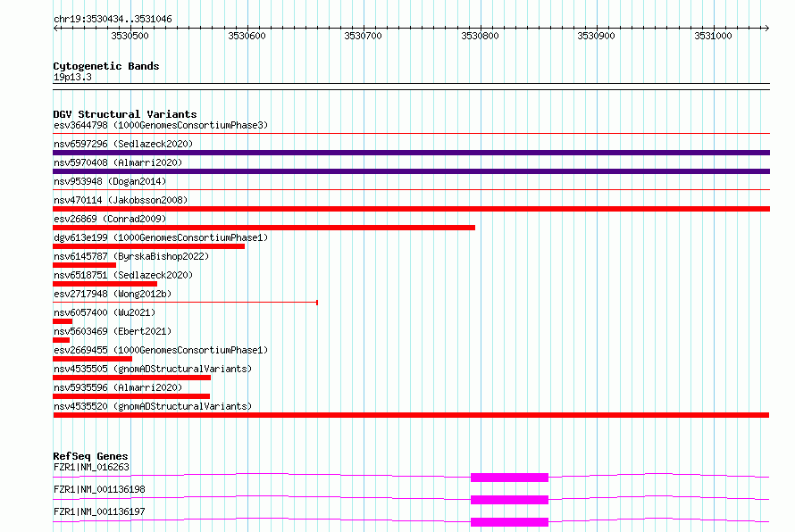Click nsv5603469 (Ebert2021) label
795x532 pixels.
(x=113, y=331)
